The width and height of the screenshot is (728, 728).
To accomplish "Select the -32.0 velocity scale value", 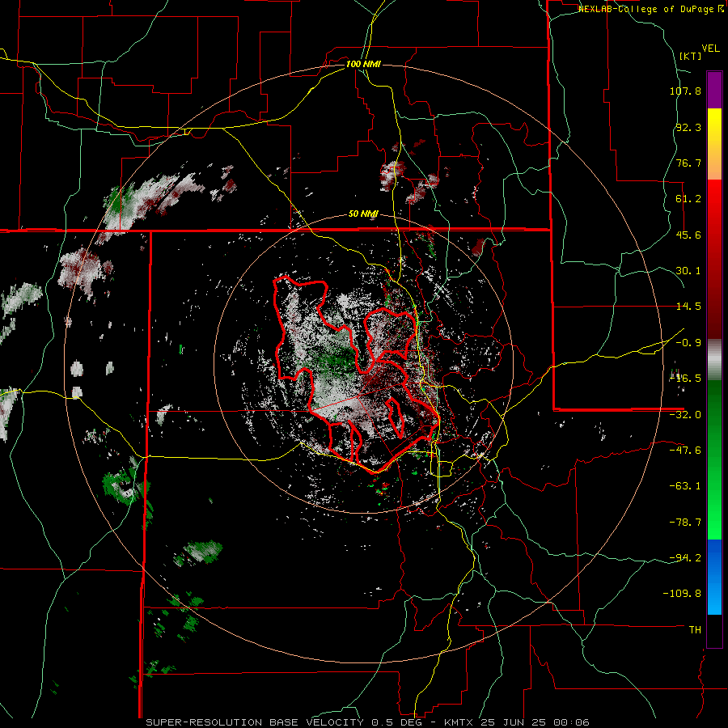I will click(x=685, y=415).
